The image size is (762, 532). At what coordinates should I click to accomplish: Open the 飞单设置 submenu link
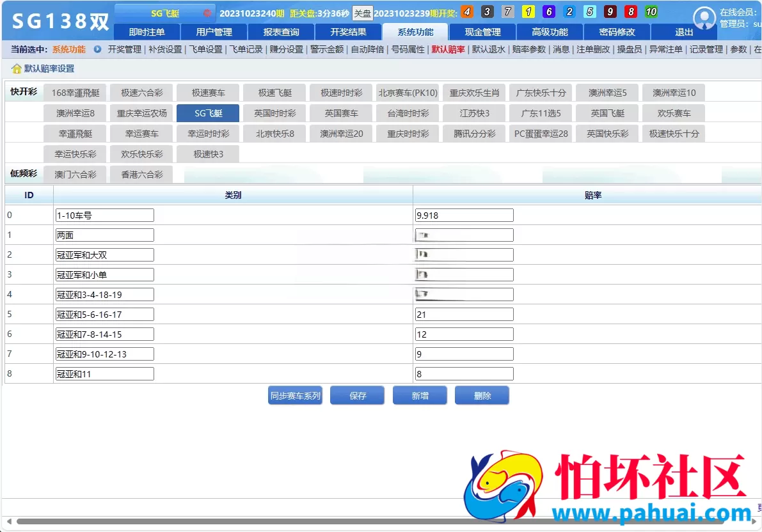click(x=205, y=49)
